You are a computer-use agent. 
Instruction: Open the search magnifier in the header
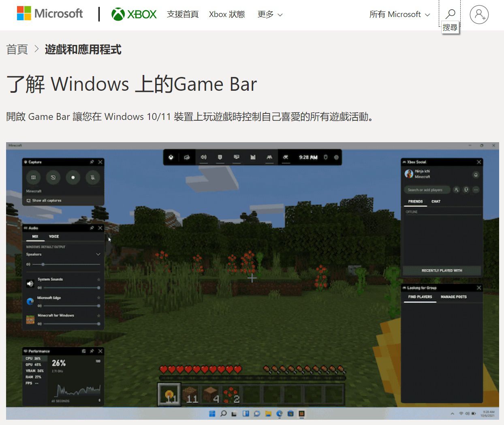(x=450, y=14)
